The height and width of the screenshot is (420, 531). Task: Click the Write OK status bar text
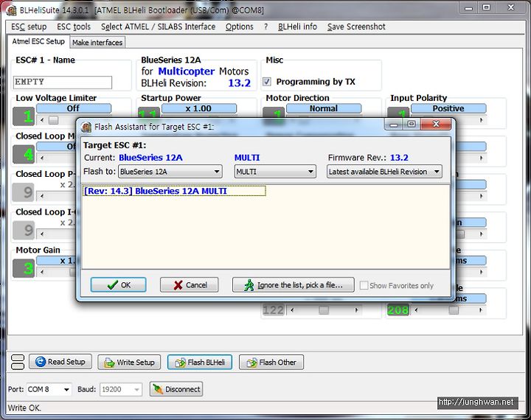coord(24,407)
